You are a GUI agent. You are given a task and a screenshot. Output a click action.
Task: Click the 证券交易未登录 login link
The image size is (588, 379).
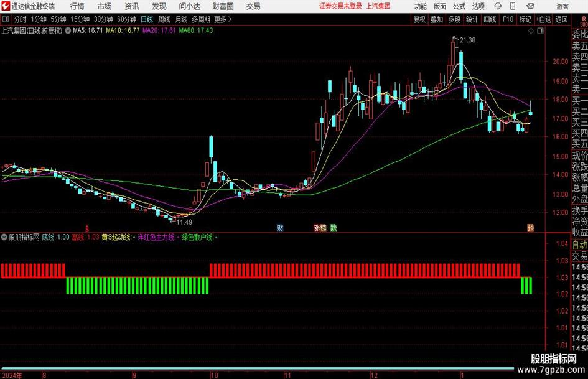tap(340, 6)
